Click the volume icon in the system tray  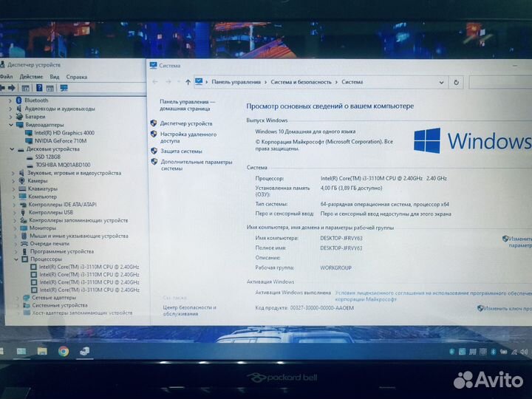point(524,352)
